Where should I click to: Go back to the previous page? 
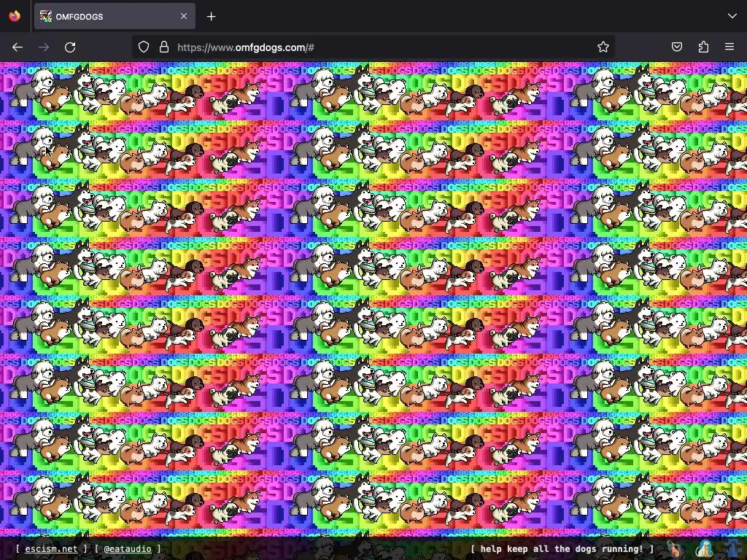pyautogui.click(x=18, y=47)
